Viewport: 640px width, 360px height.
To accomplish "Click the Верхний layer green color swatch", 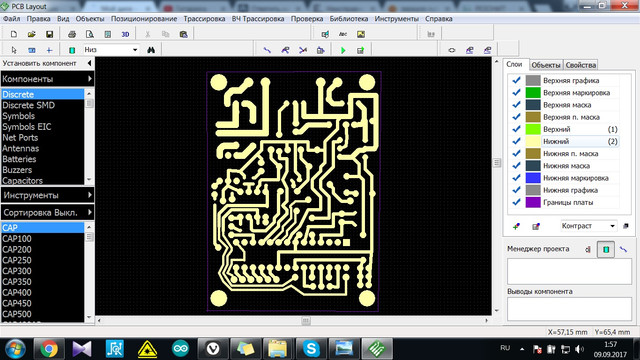I will click(533, 129).
